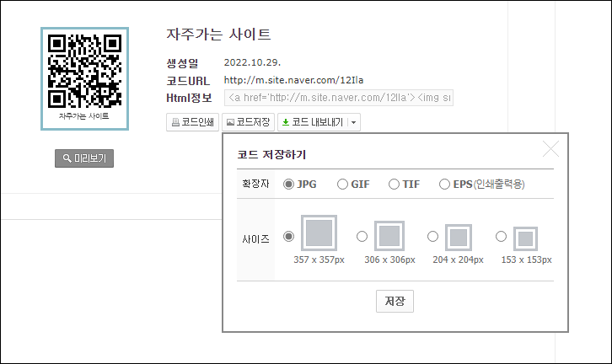The image size is (612, 364).
Task: Click the 자주가는 사이트 caption under the QR code
Action: pyautogui.click(x=84, y=116)
